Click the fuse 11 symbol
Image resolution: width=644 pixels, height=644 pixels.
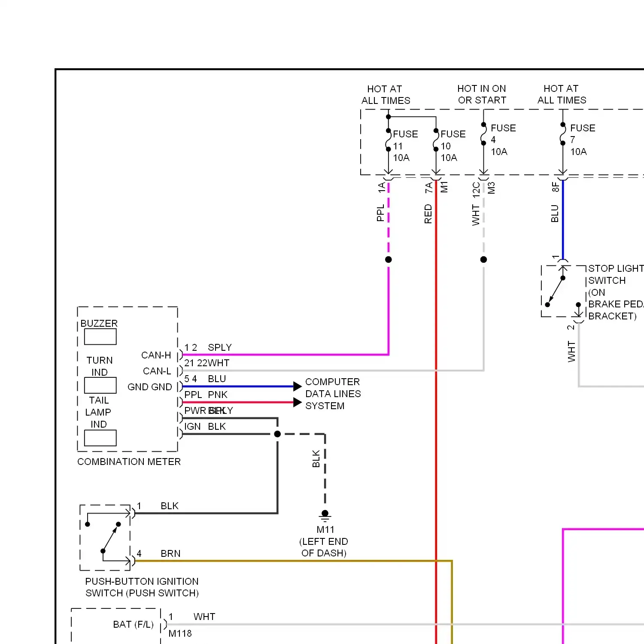tap(388, 140)
